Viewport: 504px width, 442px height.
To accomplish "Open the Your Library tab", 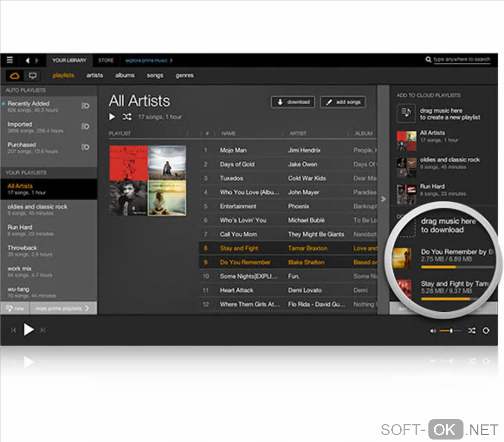I will pos(70,60).
